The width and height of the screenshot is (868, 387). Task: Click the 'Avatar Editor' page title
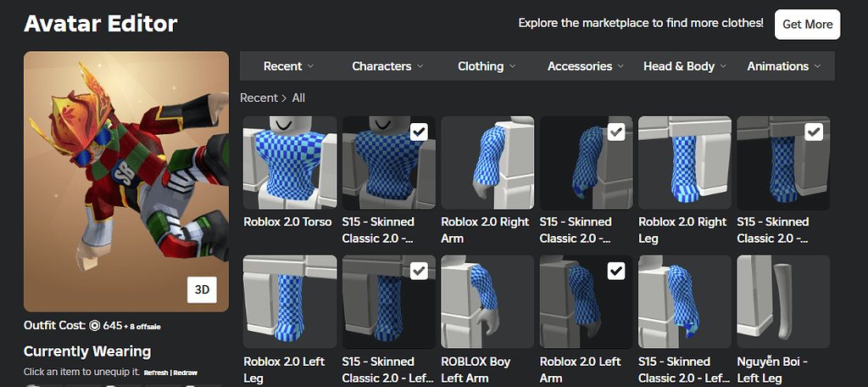(101, 24)
